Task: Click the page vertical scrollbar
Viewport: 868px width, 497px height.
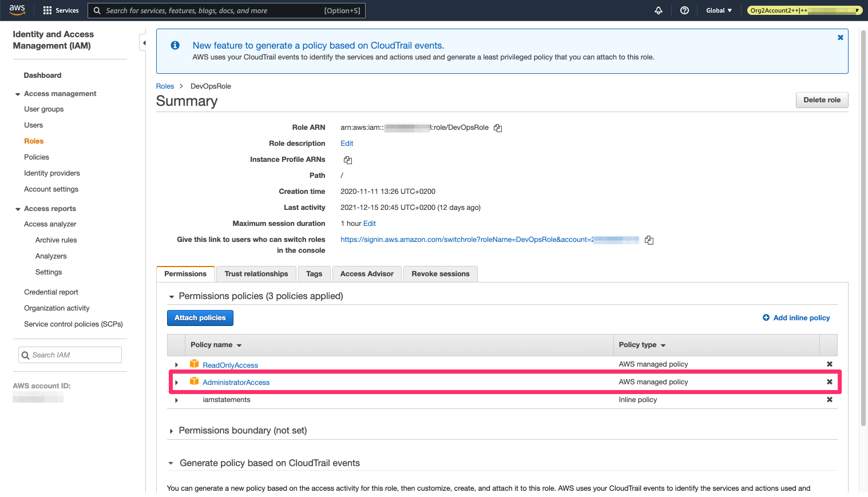Action: point(863,229)
